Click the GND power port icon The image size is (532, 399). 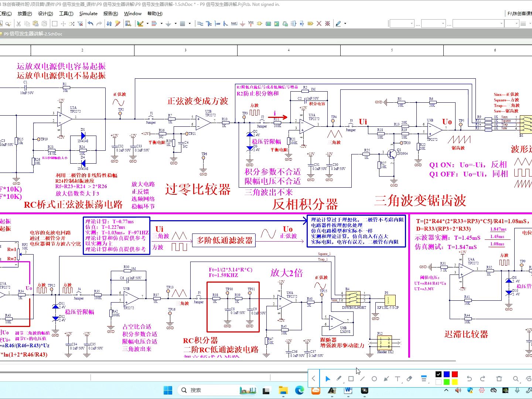pyautogui.click(x=242, y=24)
